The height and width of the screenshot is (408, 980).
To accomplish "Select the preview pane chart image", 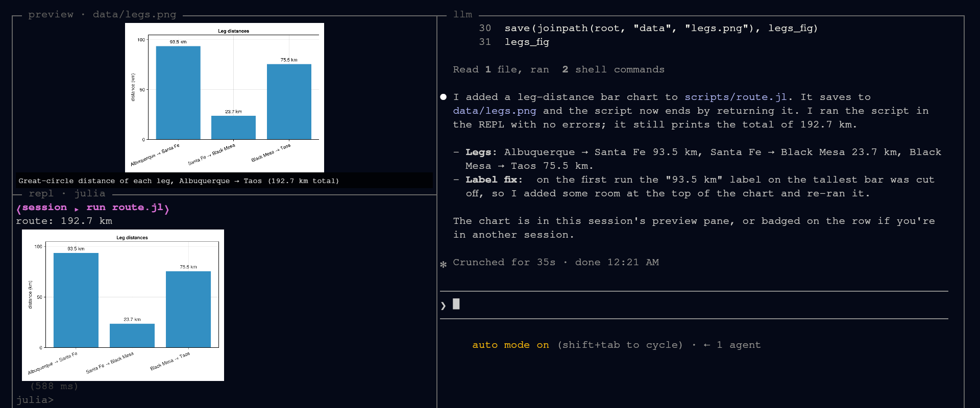I will point(225,97).
